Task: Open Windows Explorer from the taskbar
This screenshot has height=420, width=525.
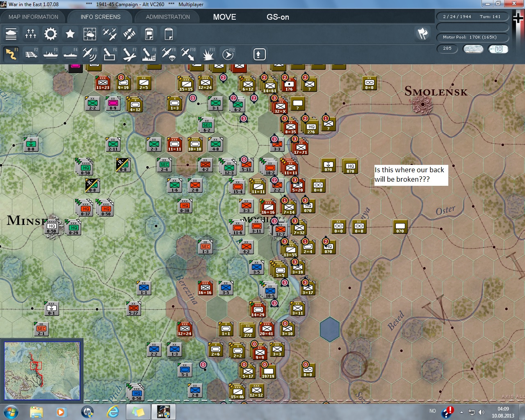Action: pos(36,412)
